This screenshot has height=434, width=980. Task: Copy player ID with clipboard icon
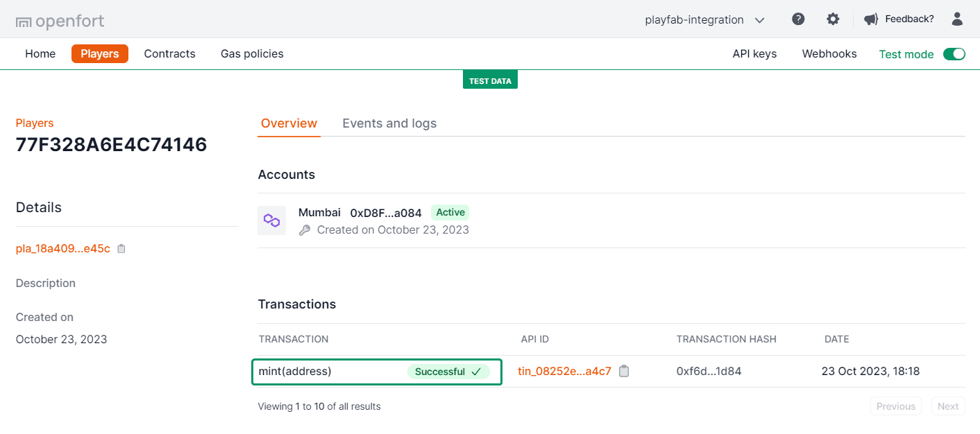click(x=121, y=249)
